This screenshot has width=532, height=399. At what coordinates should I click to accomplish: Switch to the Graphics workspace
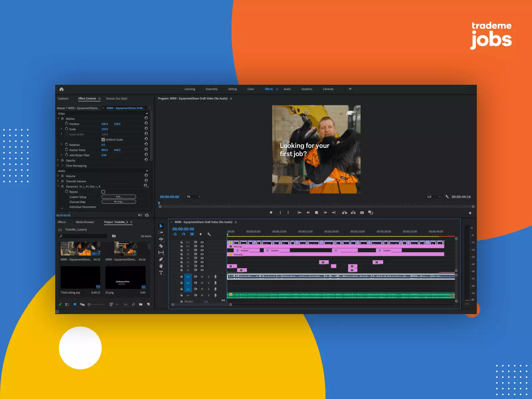click(307, 89)
